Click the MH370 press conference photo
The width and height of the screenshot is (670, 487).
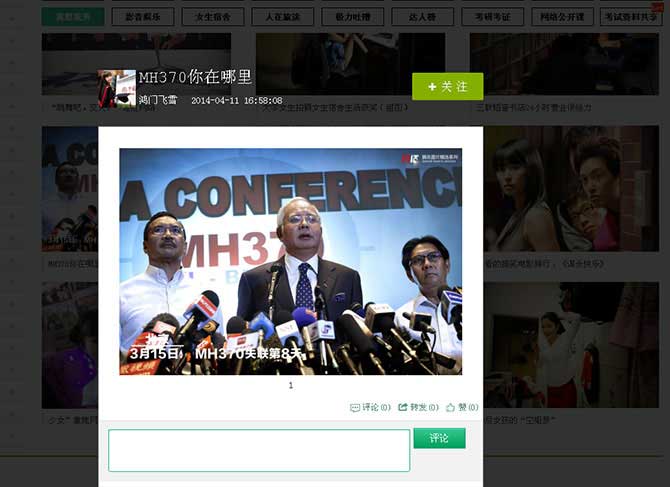point(291,261)
